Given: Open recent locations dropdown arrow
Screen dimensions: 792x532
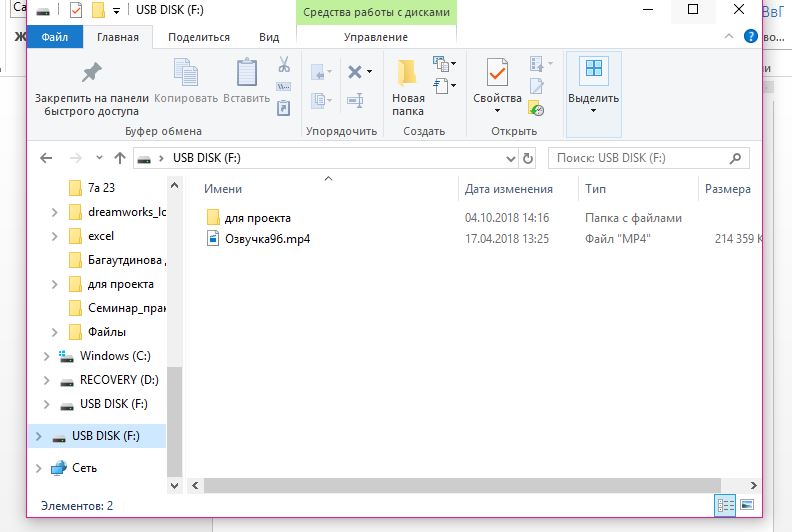Looking at the screenshot, I should coord(99,158).
